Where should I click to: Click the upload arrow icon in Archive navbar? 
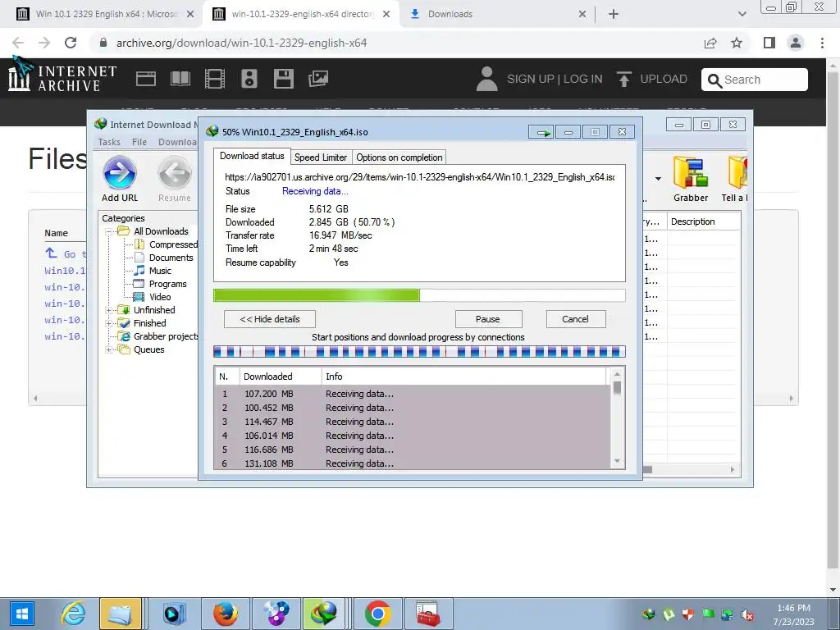tap(623, 80)
